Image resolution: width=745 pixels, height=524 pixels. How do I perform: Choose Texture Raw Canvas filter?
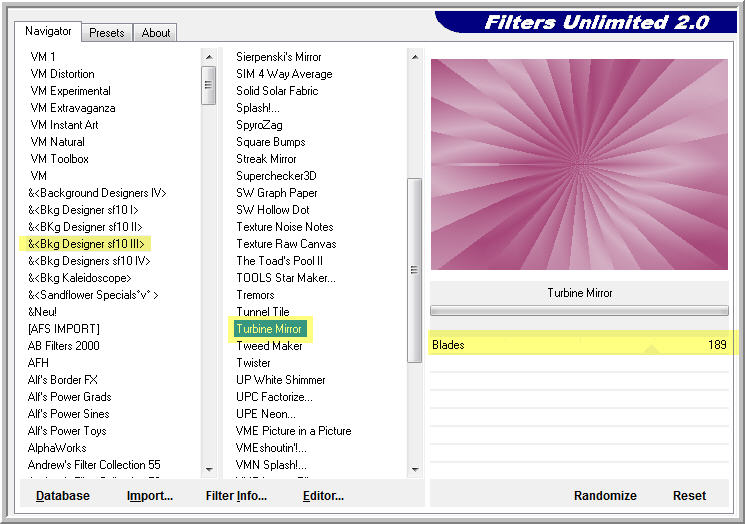[x=286, y=244]
